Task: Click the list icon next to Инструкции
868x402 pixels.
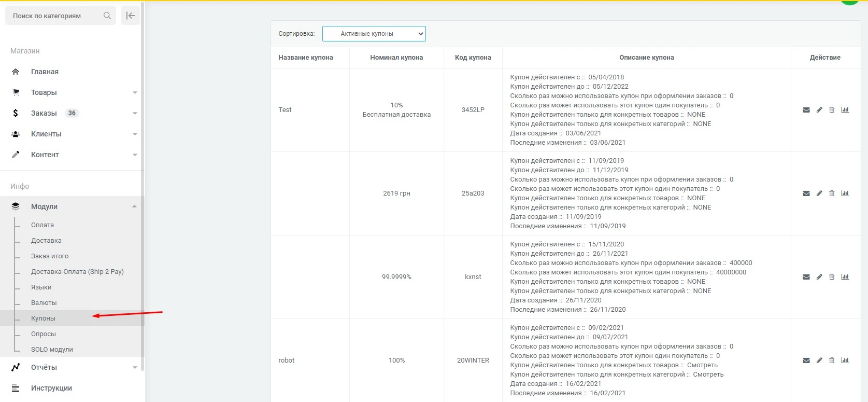Action: [16, 388]
